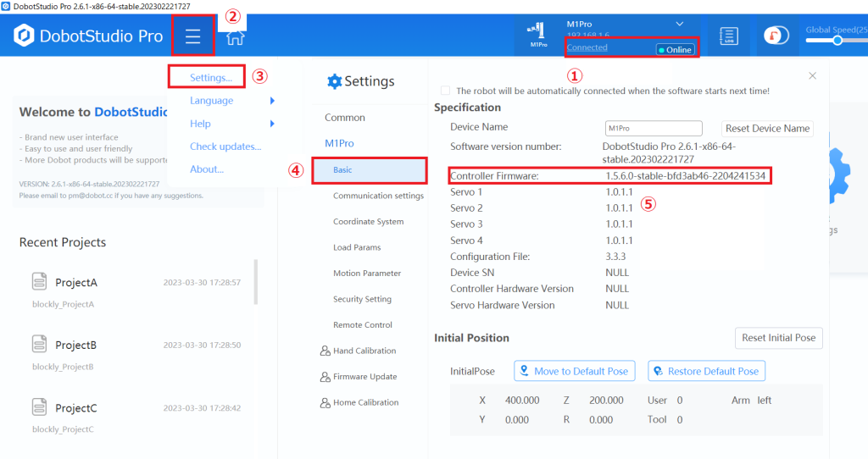
Task: Open ProjectA from recent projects
Action: click(75, 283)
